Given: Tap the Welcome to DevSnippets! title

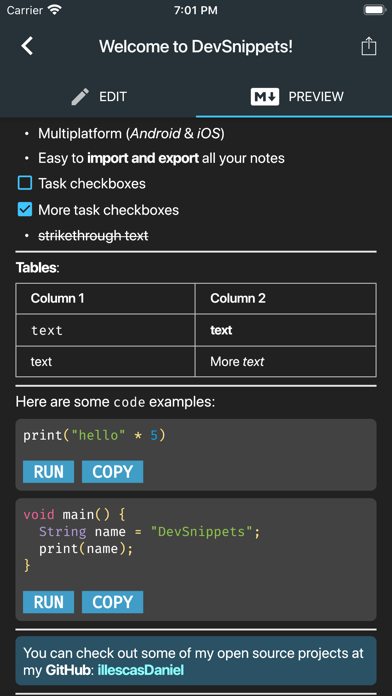Looking at the screenshot, I should 196,46.
